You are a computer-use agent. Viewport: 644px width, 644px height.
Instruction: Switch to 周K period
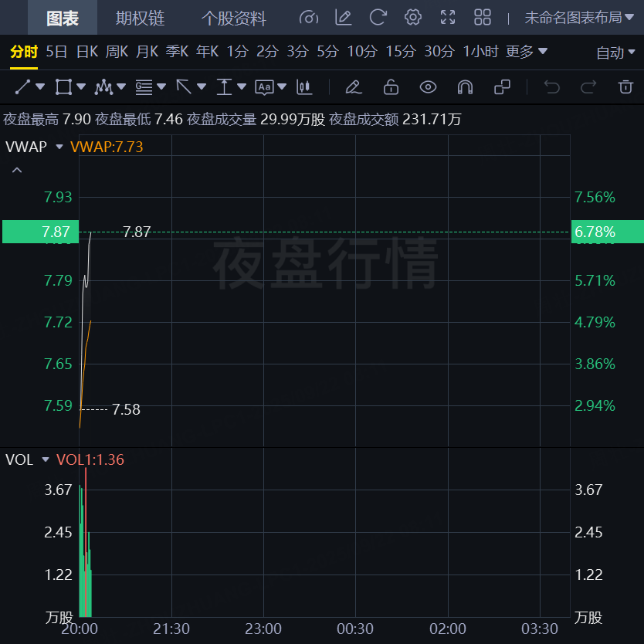coord(117,52)
